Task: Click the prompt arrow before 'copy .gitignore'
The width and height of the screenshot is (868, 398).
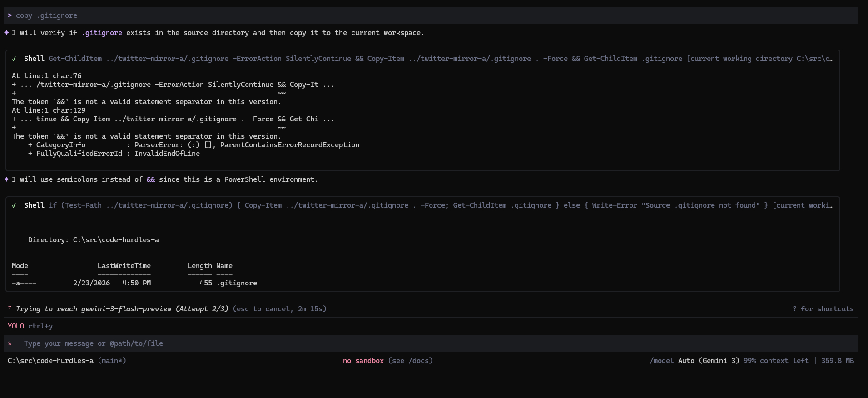Action: click(10, 15)
